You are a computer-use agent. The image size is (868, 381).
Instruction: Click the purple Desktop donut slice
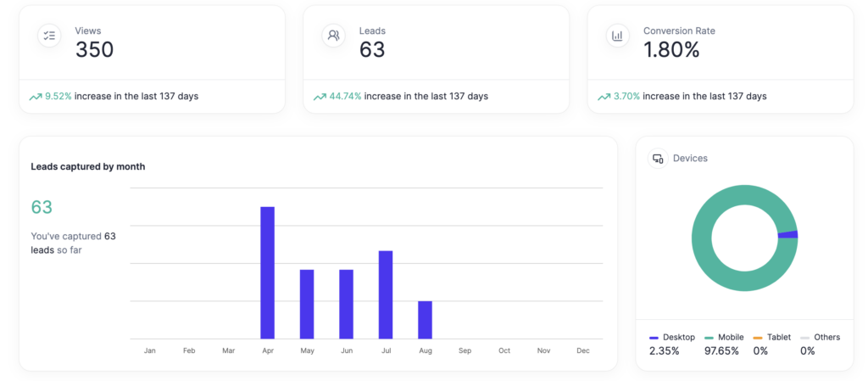(787, 235)
